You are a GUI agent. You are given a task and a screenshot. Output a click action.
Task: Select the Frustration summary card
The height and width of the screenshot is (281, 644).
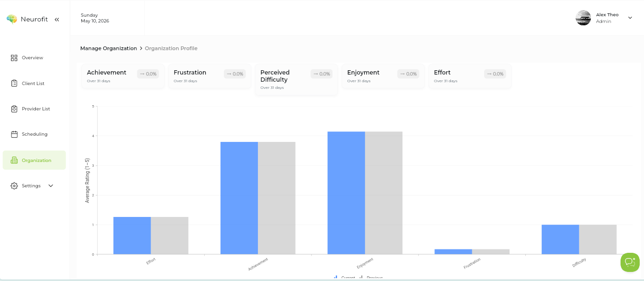[x=210, y=76]
